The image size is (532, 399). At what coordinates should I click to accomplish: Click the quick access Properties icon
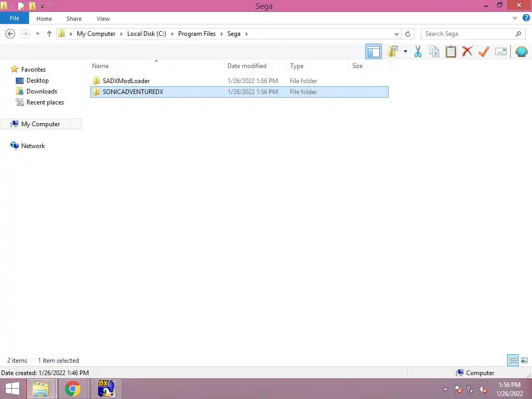pyautogui.click(x=21, y=6)
